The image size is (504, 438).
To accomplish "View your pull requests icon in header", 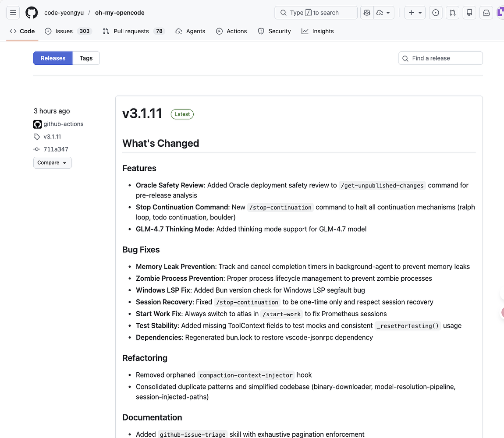I will coord(453,13).
